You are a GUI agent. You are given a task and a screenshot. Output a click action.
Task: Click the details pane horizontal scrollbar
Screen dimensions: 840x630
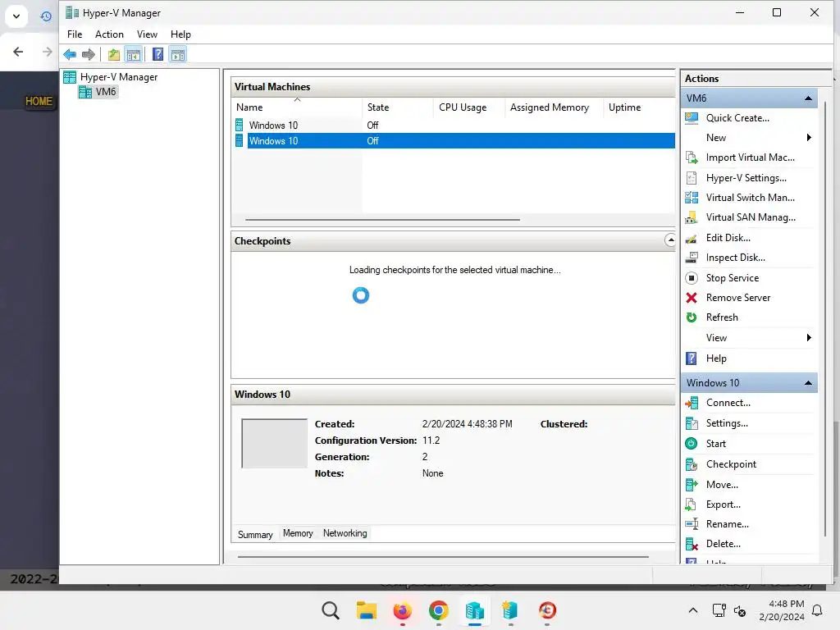pyautogui.click(x=443, y=557)
